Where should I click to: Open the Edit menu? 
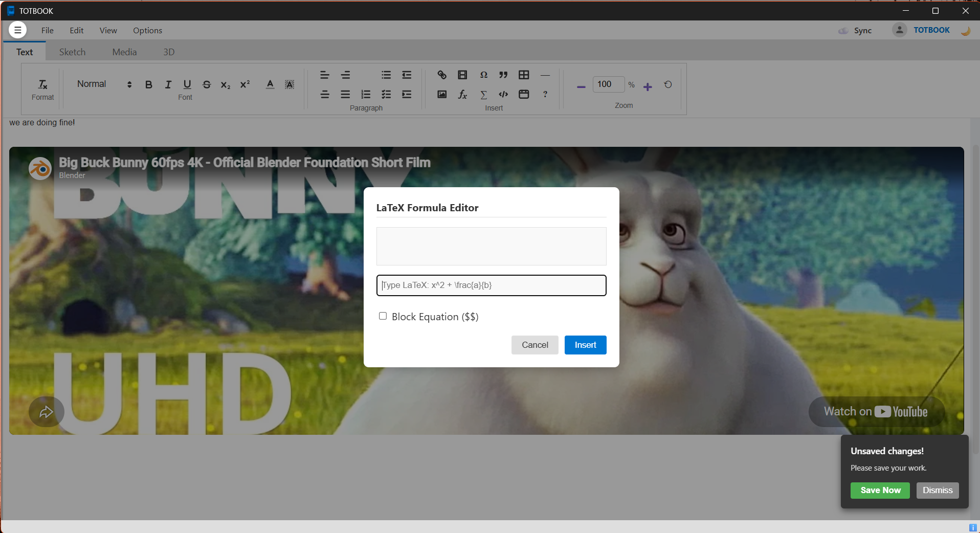77,30
